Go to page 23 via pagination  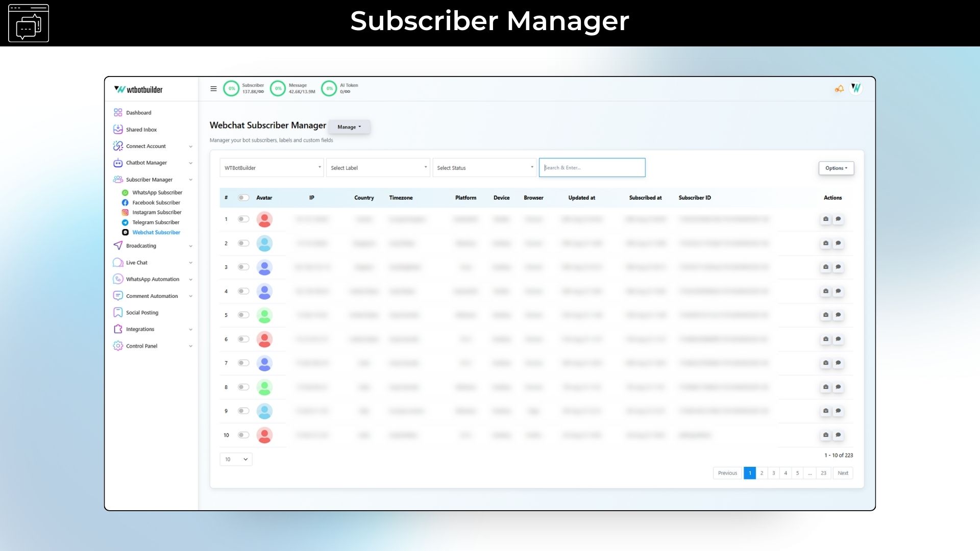tap(823, 473)
